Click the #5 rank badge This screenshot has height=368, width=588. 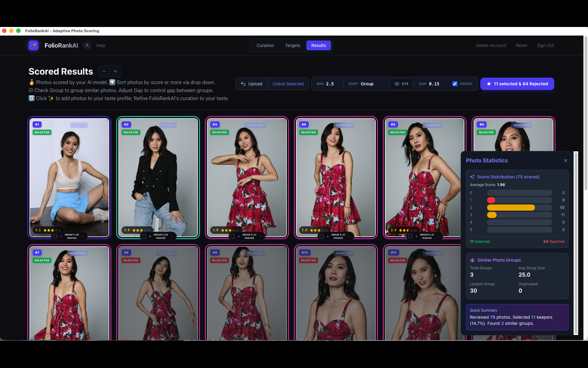tap(393, 124)
